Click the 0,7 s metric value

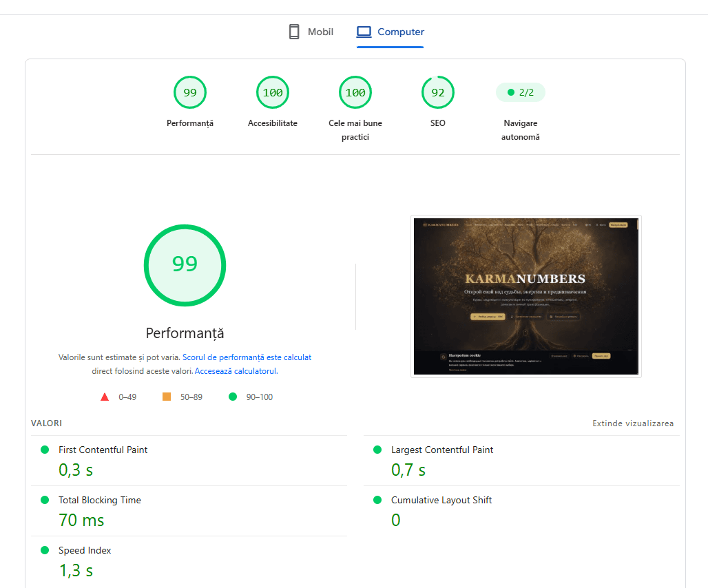[x=408, y=470]
